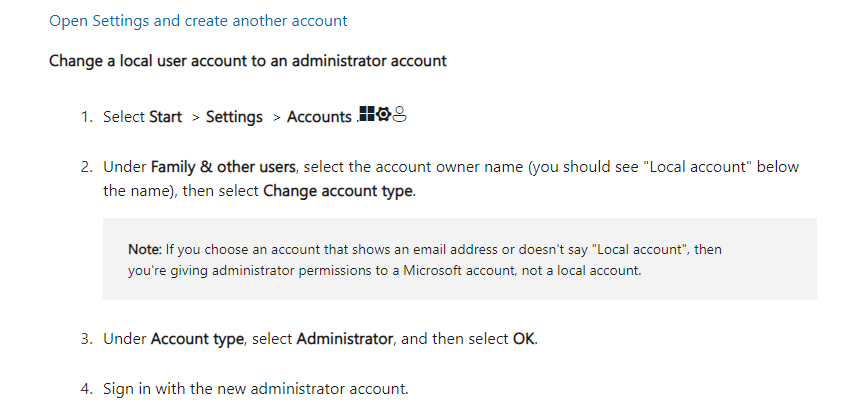
Task: Click the bold word 'Settings' in step 1
Action: 234,117
